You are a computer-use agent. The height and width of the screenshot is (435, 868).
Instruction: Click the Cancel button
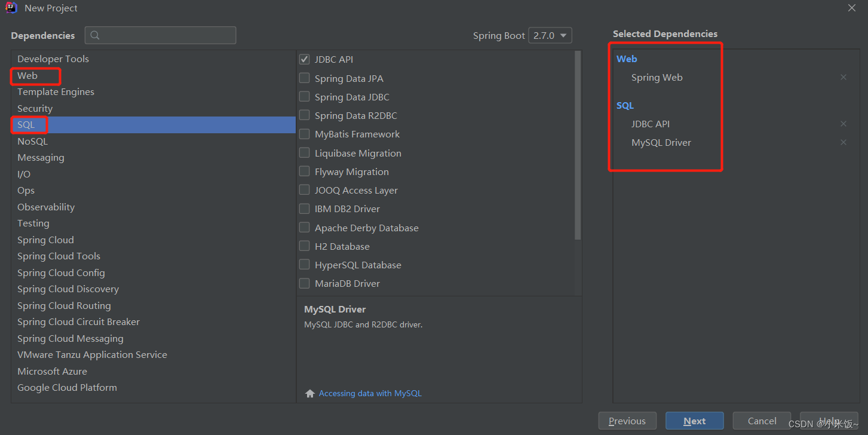point(762,421)
